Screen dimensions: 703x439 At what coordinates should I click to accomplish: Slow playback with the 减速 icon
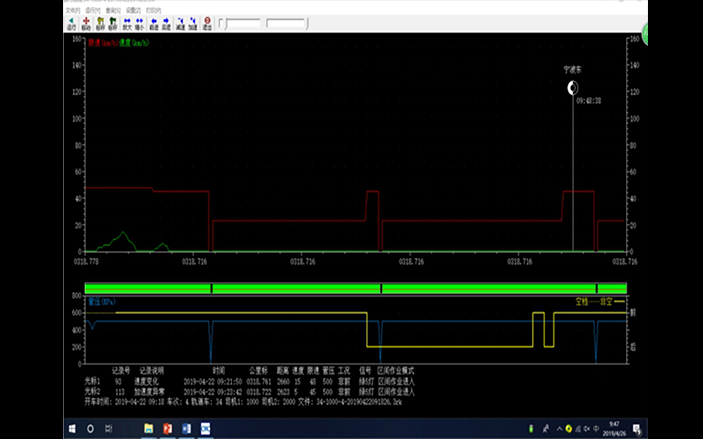[x=179, y=23]
